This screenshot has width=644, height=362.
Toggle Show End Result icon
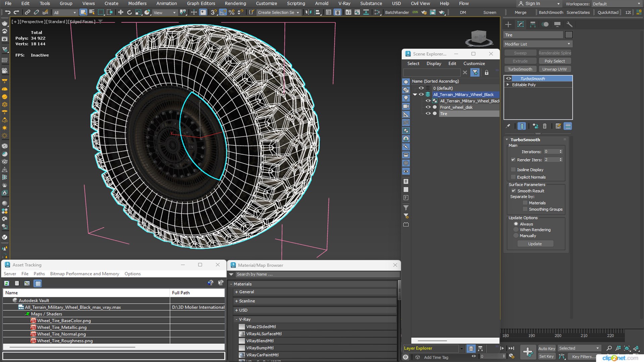pyautogui.click(x=522, y=126)
